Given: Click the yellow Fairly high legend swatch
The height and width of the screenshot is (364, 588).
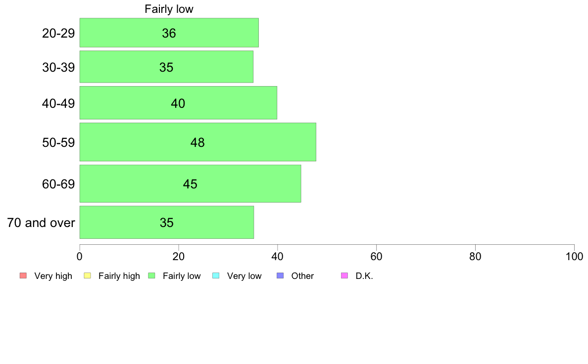Looking at the screenshot, I should (x=88, y=275).
